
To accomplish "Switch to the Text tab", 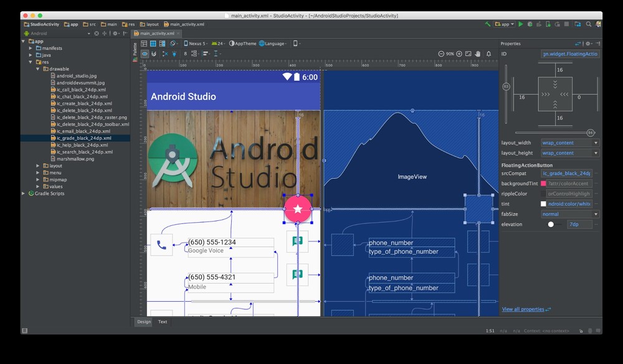I will (162, 322).
